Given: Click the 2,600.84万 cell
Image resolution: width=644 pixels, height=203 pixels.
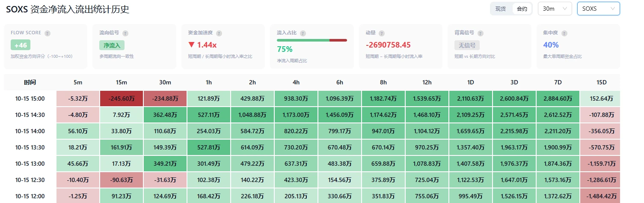Looking at the screenshot, I should coord(514,99).
